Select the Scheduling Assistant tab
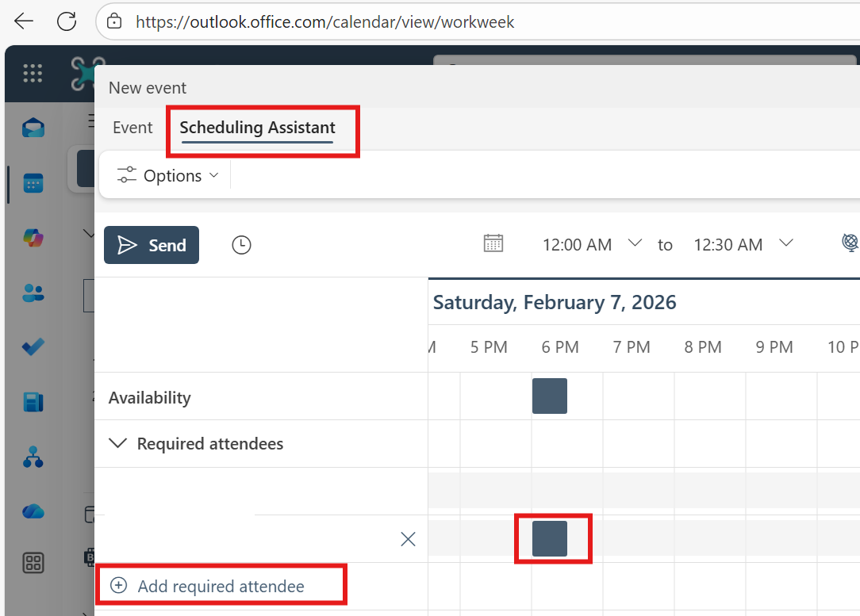The image size is (860, 616). [x=257, y=128]
